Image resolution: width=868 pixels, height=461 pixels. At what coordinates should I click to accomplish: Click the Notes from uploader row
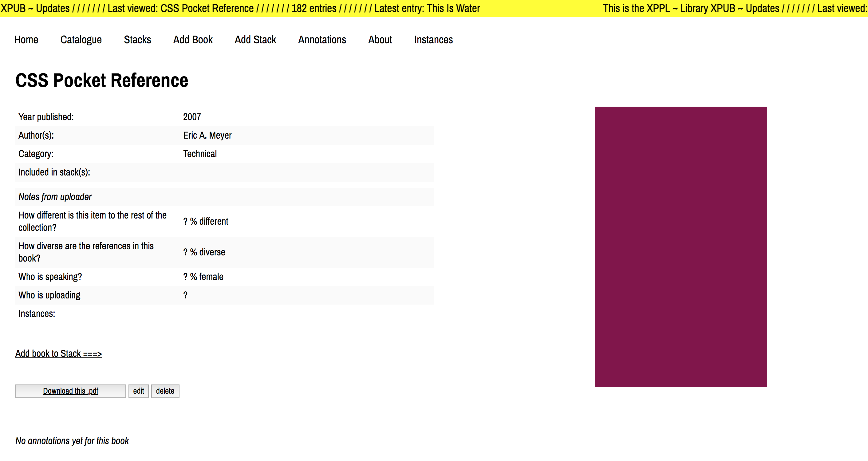click(55, 197)
